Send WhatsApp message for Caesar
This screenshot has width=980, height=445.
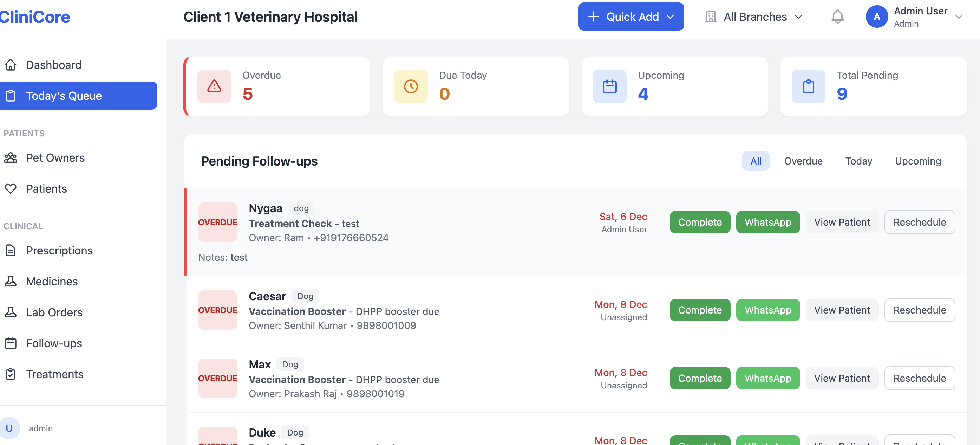coord(768,310)
